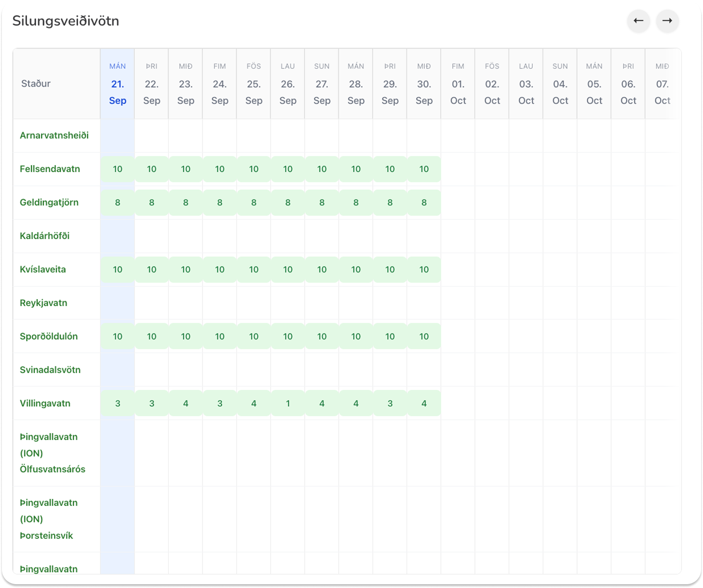Select the 01. Oct date header
The image size is (703, 588).
pos(458,84)
